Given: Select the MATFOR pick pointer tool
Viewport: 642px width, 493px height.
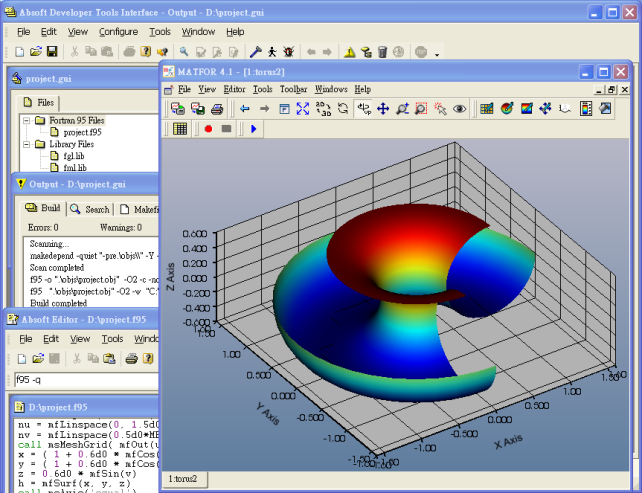Looking at the screenshot, I should point(440,109).
